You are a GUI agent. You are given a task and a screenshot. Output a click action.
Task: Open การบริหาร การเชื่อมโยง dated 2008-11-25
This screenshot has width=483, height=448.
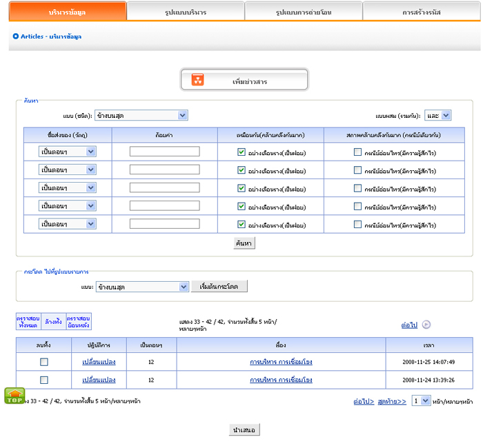[281, 362]
